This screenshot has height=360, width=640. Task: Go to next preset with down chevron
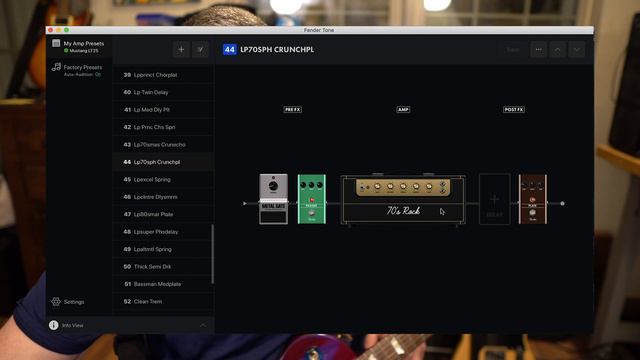(x=577, y=50)
